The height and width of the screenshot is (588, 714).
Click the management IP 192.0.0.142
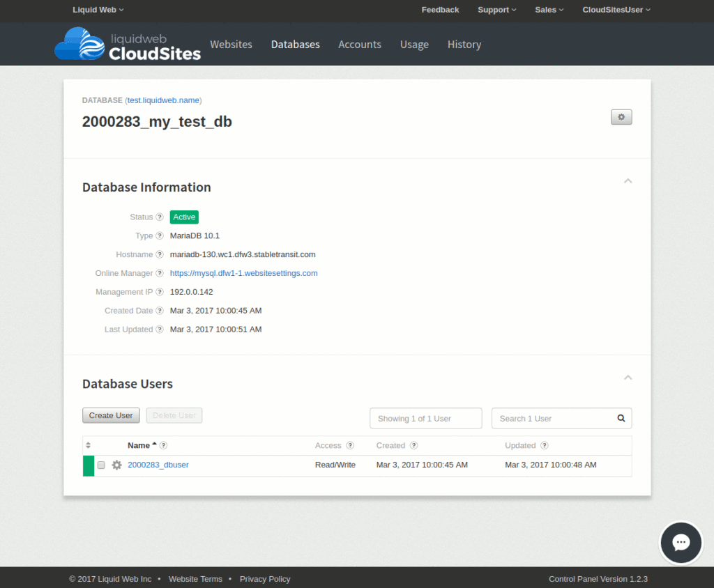click(x=191, y=292)
